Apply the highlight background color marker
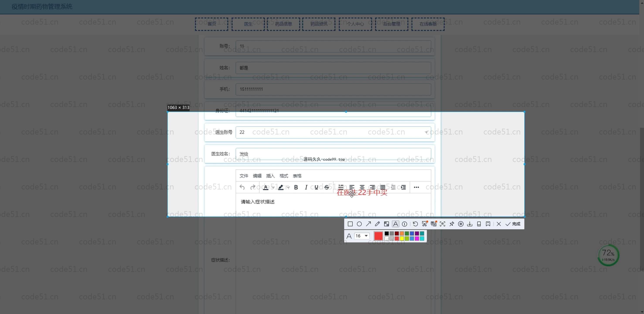 [x=281, y=187]
